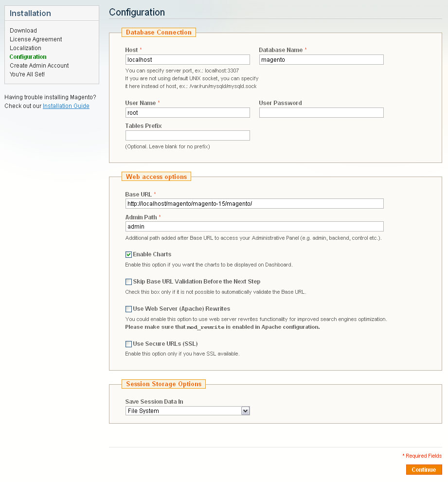Uncheck the Enable Charts checkbox
The height and width of the screenshot is (482, 448).
coord(128,254)
